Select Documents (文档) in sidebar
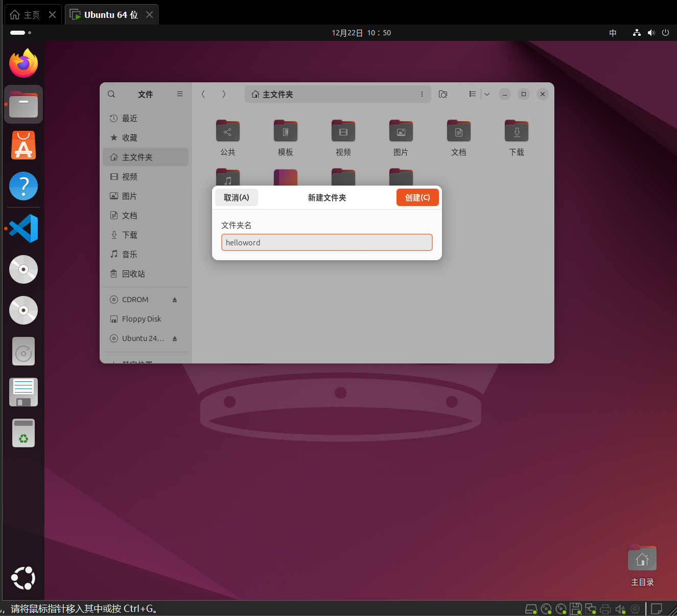This screenshot has width=677, height=616. click(146, 215)
